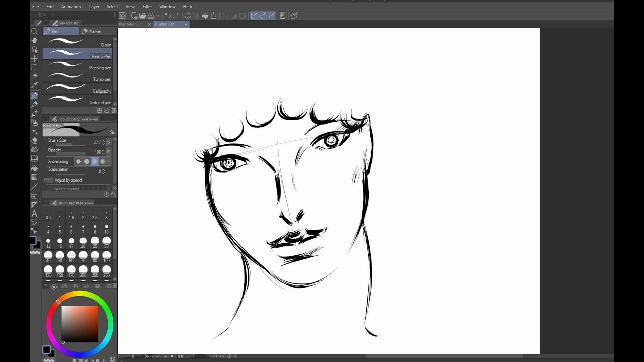Set anti-aliasing to weak option
This screenshot has width=644, height=362.
coord(87,161)
